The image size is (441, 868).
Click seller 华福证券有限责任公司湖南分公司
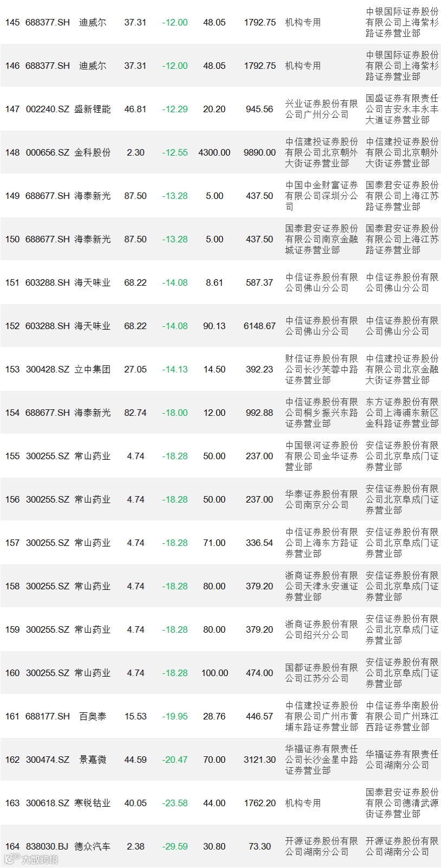point(402,760)
